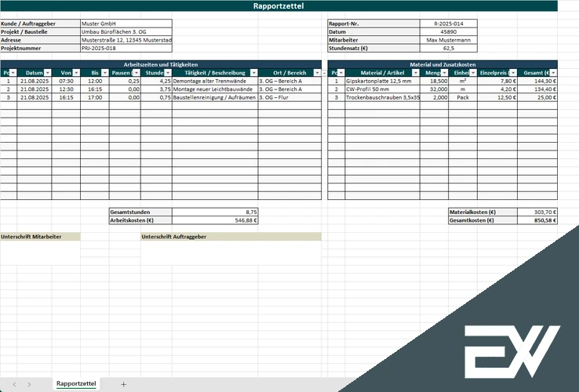The width and height of the screenshot is (579, 392).
Task: Select the 'Unterschrift Auftraggeber' field
Action: click(x=231, y=237)
